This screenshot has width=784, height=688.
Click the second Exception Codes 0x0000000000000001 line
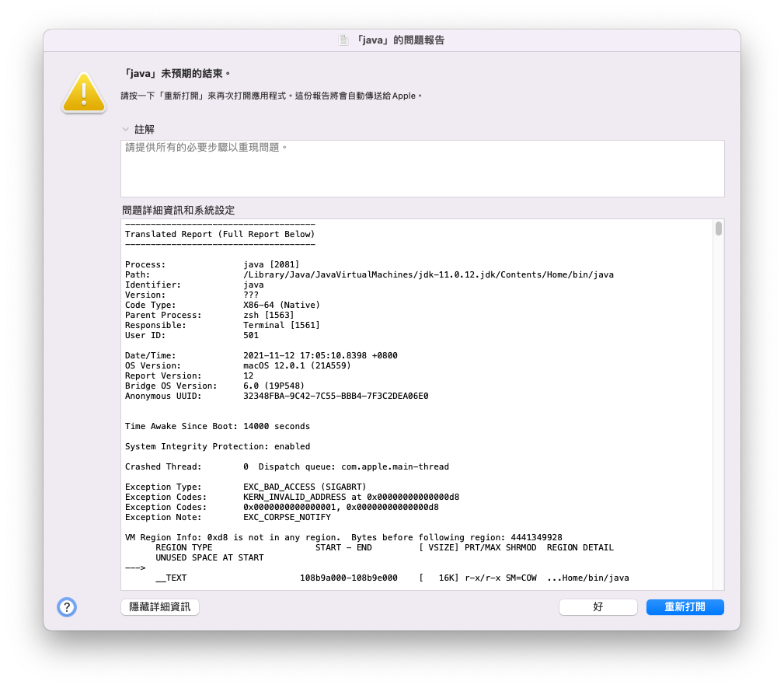[282, 508]
